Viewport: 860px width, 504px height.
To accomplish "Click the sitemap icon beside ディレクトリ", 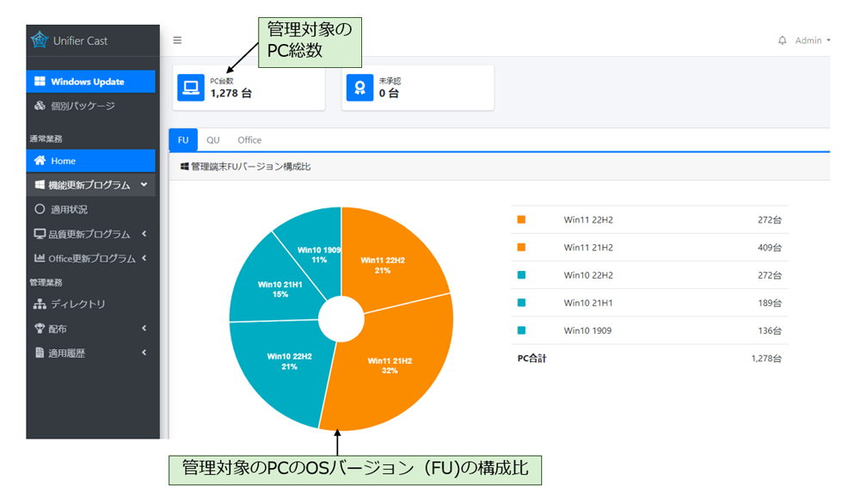I will [x=40, y=304].
